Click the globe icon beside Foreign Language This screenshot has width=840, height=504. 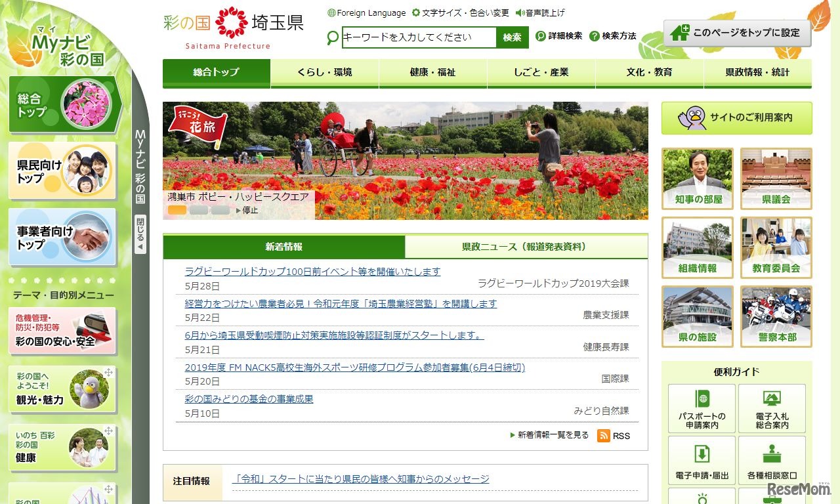point(331,13)
